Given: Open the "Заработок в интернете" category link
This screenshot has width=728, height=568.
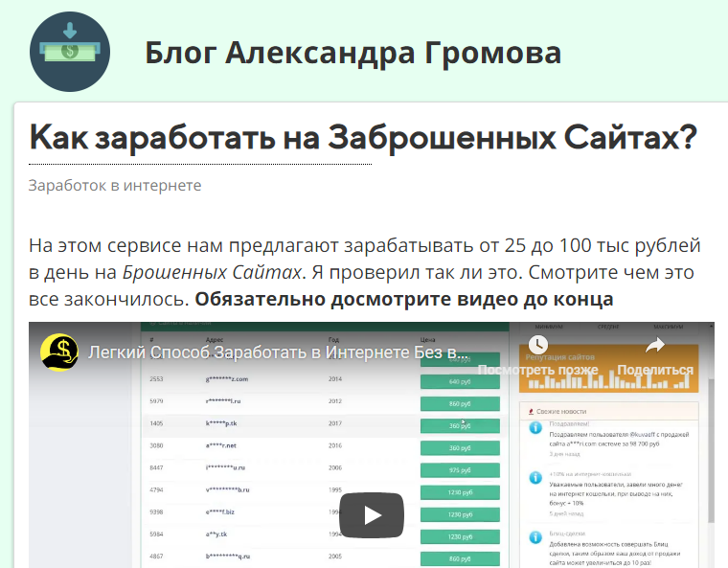Looking at the screenshot, I should (x=115, y=185).
